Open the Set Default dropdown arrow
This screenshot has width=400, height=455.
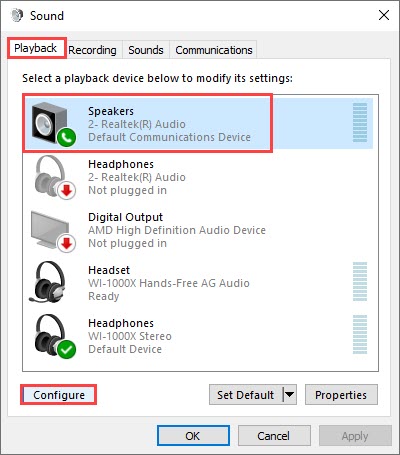click(x=290, y=395)
